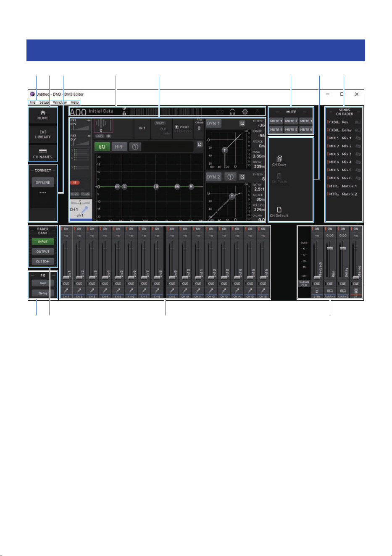Toggle the MUTE 1 group button
The width and height of the screenshot is (392, 556).
(x=276, y=121)
